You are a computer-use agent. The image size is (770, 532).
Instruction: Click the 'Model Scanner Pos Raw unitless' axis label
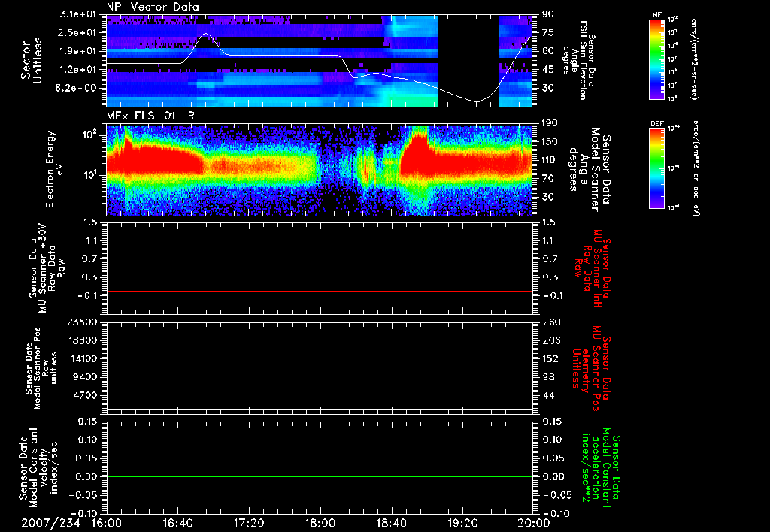(42, 368)
